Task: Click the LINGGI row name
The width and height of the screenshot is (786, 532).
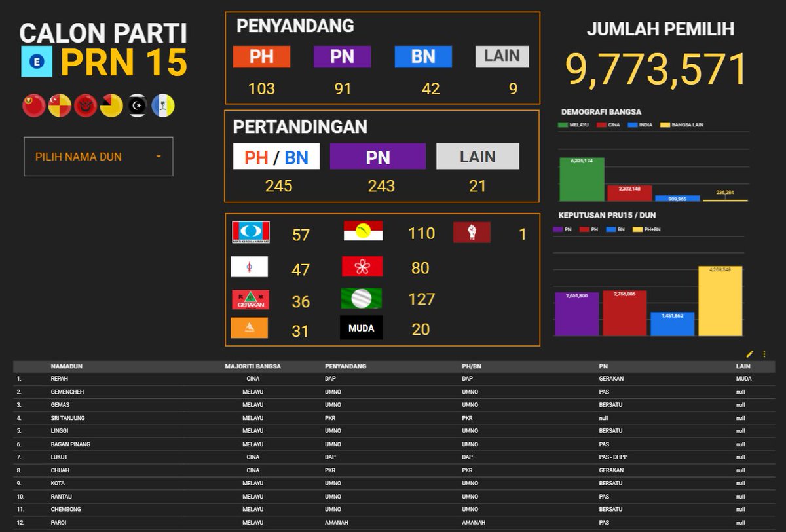Action: (60, 431)
